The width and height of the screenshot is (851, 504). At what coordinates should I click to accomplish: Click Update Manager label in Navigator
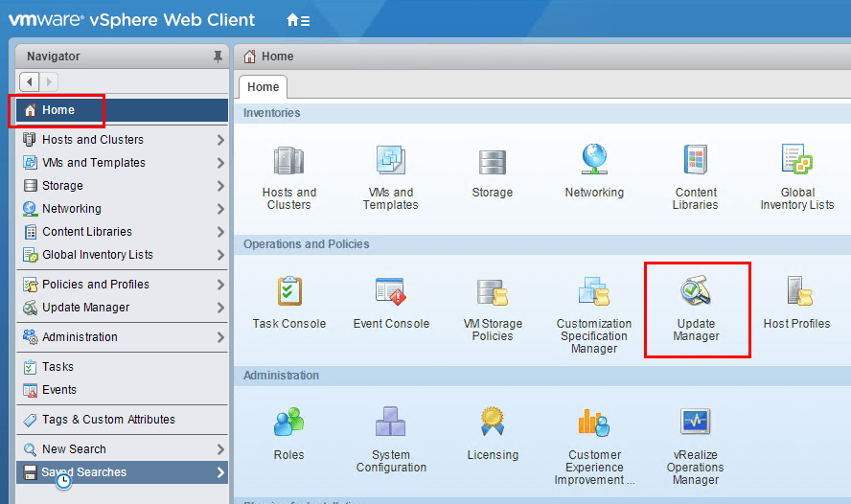point(85,307)
